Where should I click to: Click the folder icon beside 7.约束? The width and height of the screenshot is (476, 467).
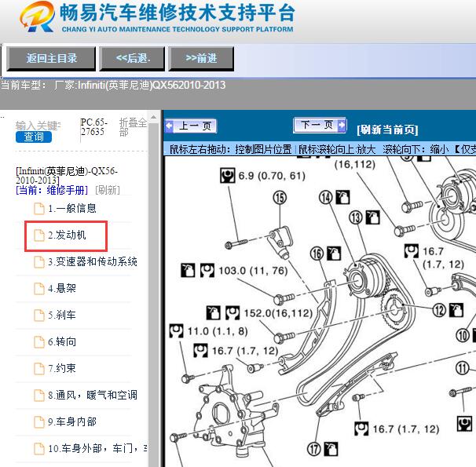tap(39, 368)
